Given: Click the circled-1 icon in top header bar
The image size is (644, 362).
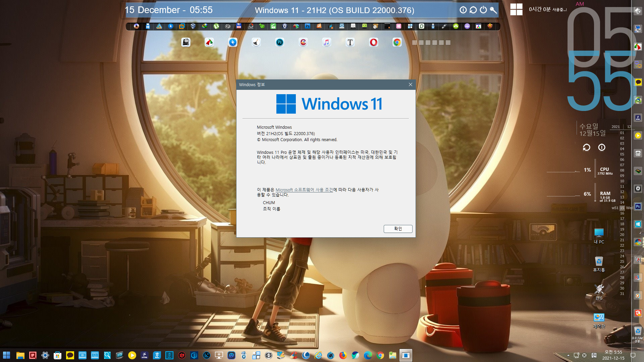Looking at the screenshot, I should coord(463,10).
